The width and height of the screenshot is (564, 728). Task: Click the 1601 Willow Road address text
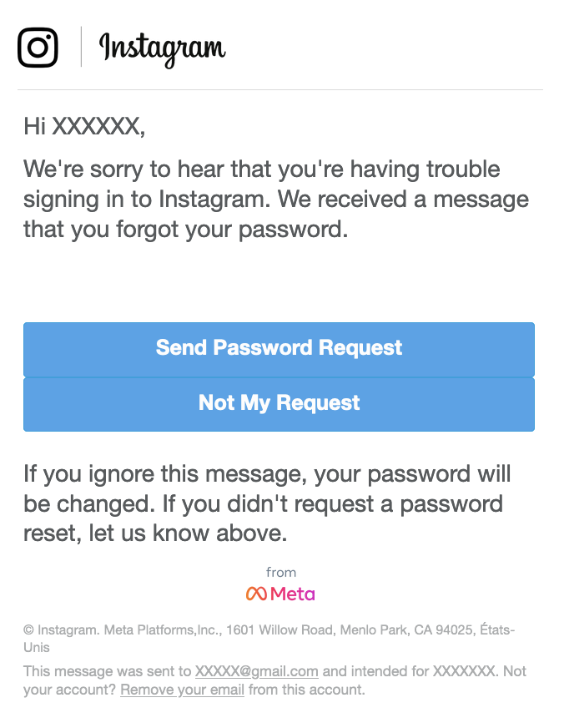click(x=279, y=630)
